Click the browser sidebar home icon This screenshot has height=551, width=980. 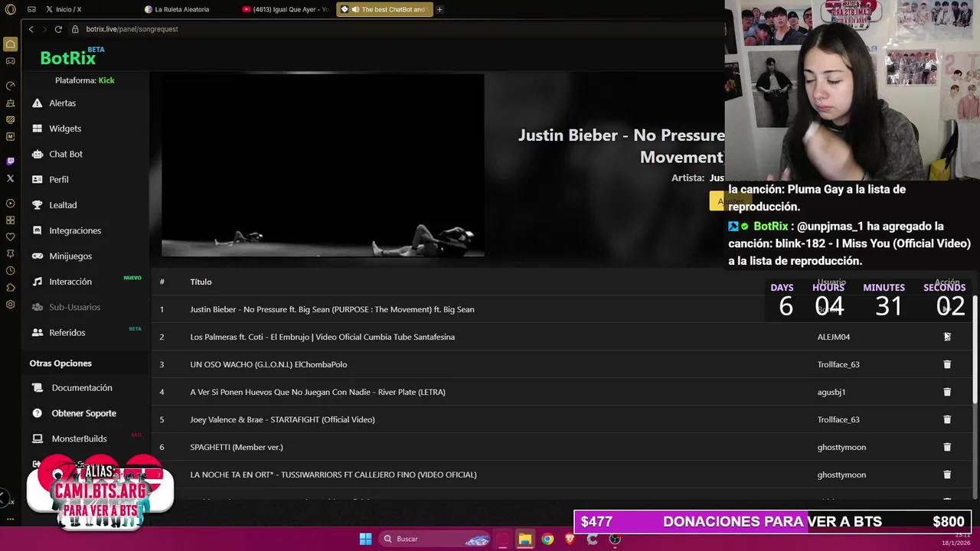pos(10,44)
